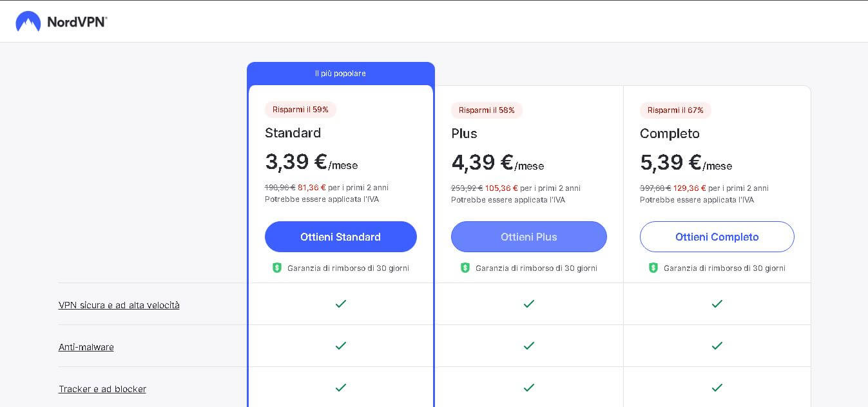Click the Il più popolare banner

pos(340,73)
